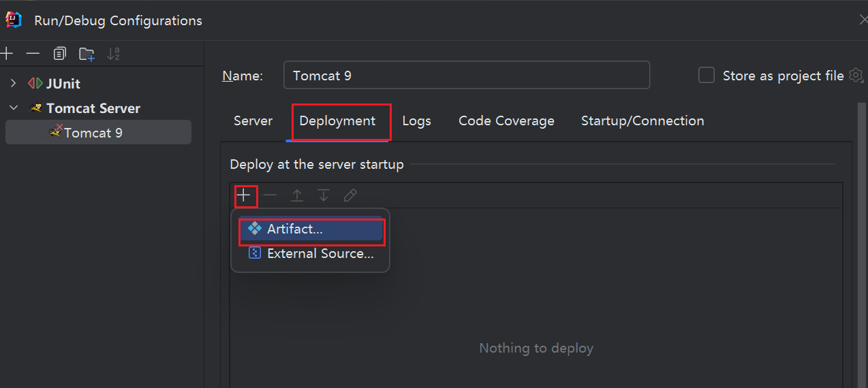Add a deployment item with plus

point(244,196)
